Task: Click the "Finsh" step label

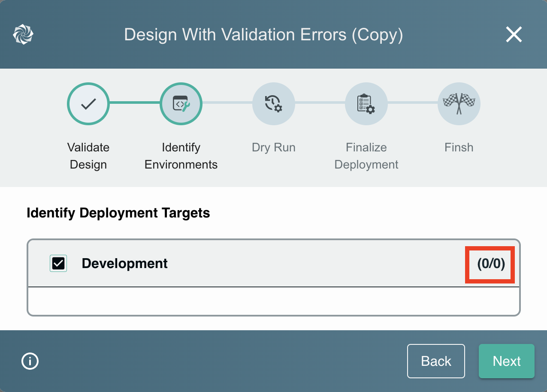Action: click(459, 148)
